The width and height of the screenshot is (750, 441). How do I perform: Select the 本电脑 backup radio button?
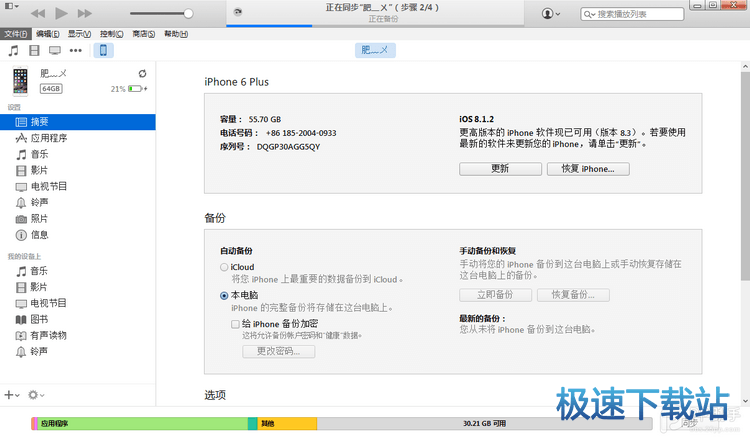click(x=224, y=296)
